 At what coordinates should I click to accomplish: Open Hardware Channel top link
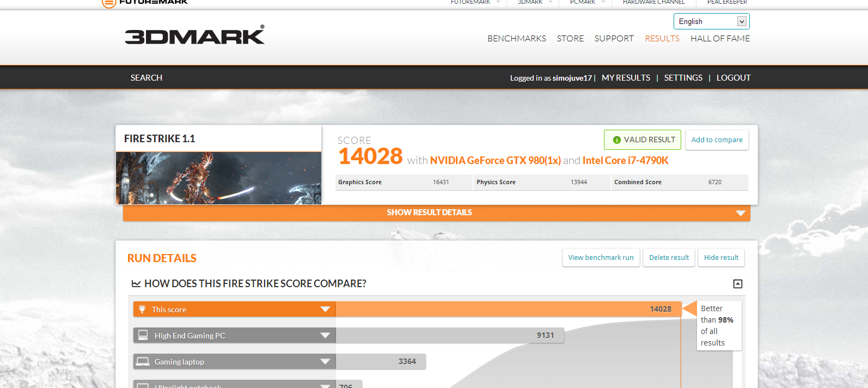point(653,2)
